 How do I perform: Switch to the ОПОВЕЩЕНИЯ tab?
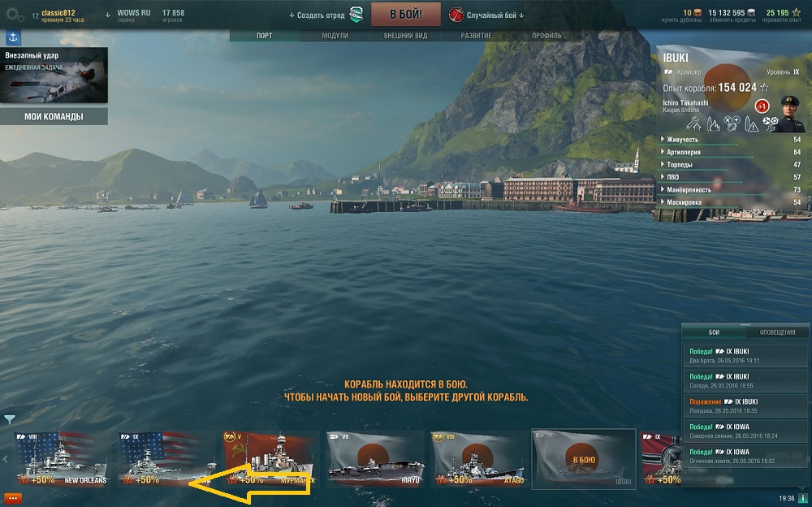click(x=777, y=332)
